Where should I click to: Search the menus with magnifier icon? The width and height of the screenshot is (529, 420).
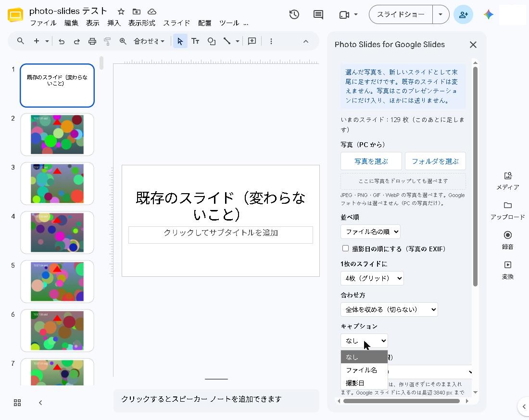click(x=21, y=41)
